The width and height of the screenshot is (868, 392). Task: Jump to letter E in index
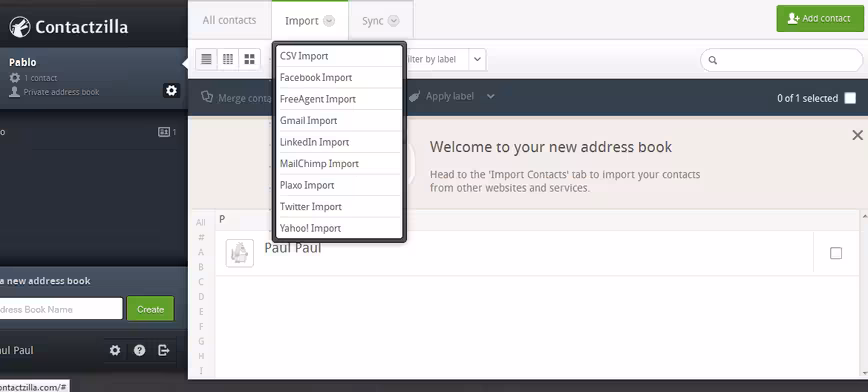click(201, 312)
